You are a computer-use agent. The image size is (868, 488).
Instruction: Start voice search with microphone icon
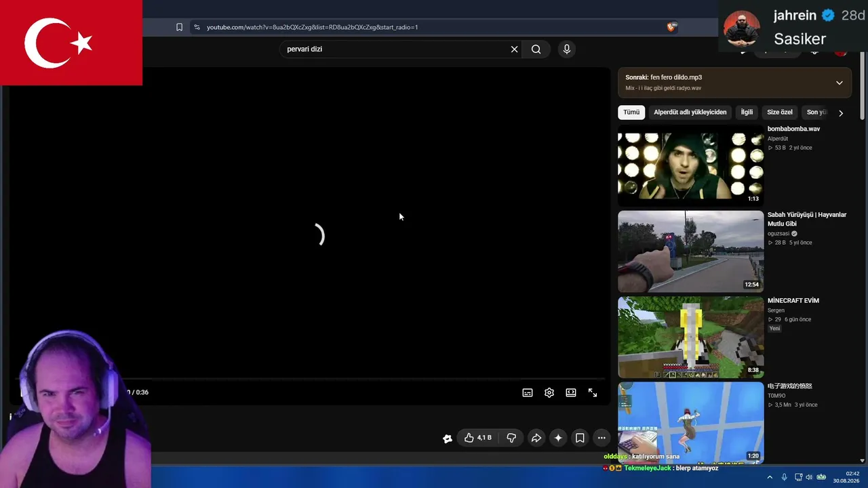click(567, 49)
